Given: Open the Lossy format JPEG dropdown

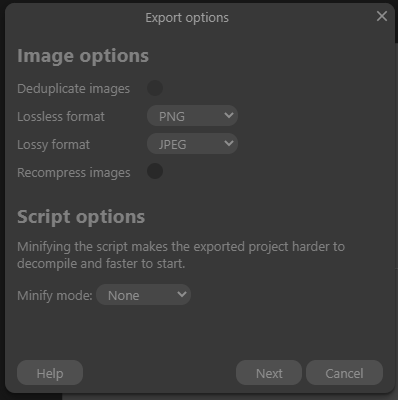Looking at the screenshot, I should tap(192, 144).
